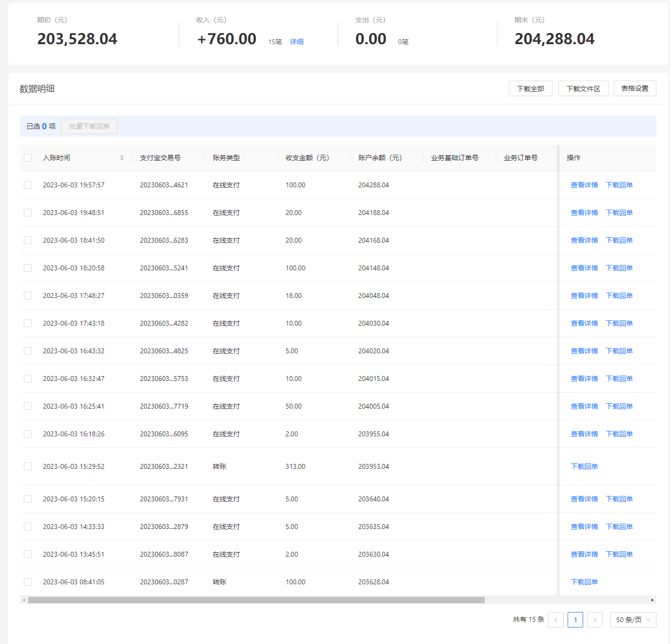The height and width of the screenshot is (644, 670).
Task: View details for 16:18:26 transaction
Action: pos(584,434)
